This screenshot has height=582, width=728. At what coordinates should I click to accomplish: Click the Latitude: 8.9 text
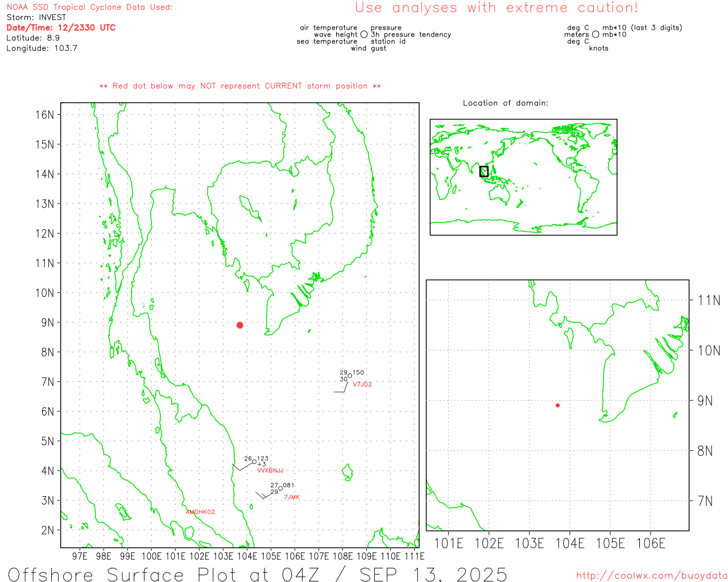(33, 38)
